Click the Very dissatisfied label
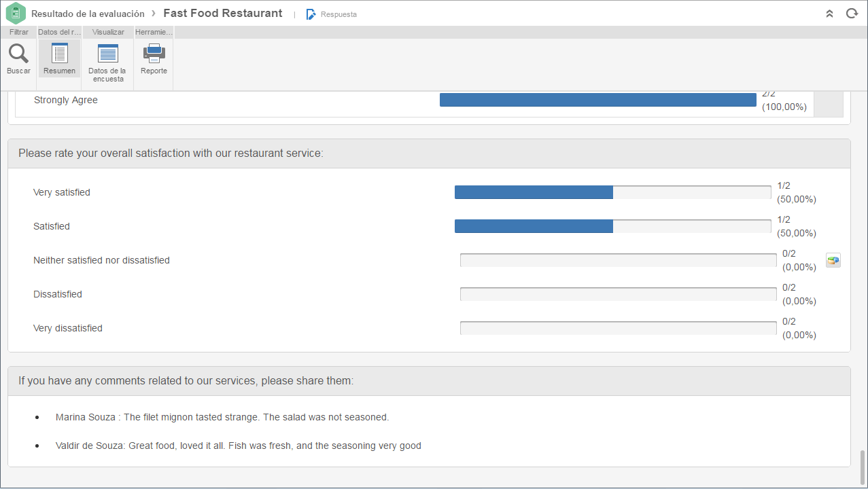 click(x=68, y=328)
